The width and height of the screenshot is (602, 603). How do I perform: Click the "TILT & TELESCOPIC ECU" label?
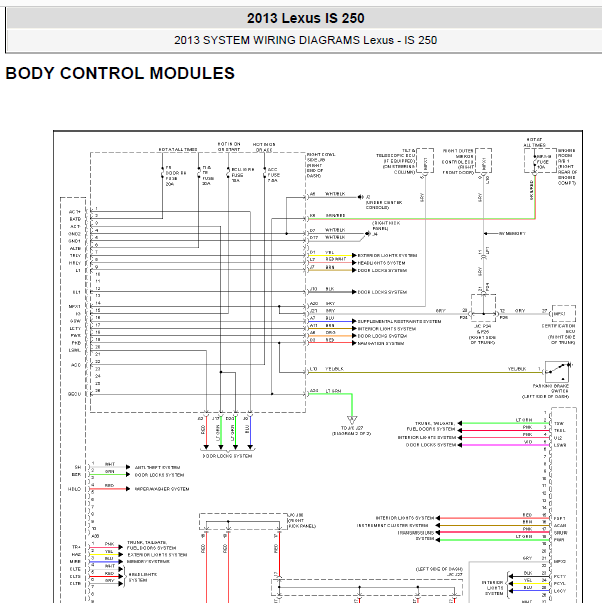coord(396,162)
